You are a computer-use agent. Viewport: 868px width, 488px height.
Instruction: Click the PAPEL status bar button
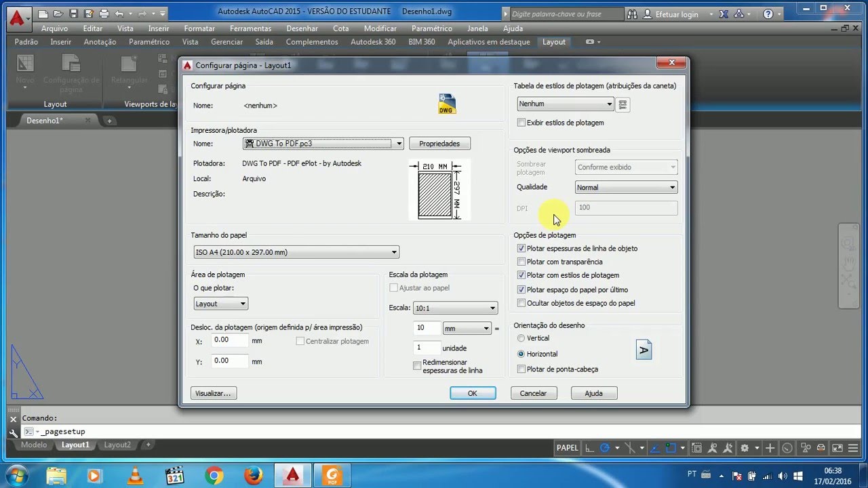pyautogui.click(x=568, y=447)
